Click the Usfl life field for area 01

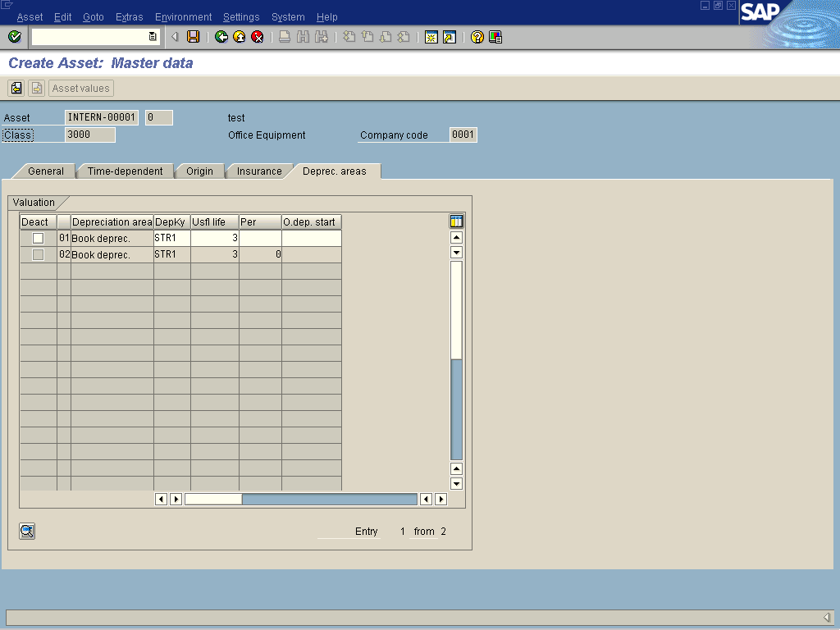(215, 239)
